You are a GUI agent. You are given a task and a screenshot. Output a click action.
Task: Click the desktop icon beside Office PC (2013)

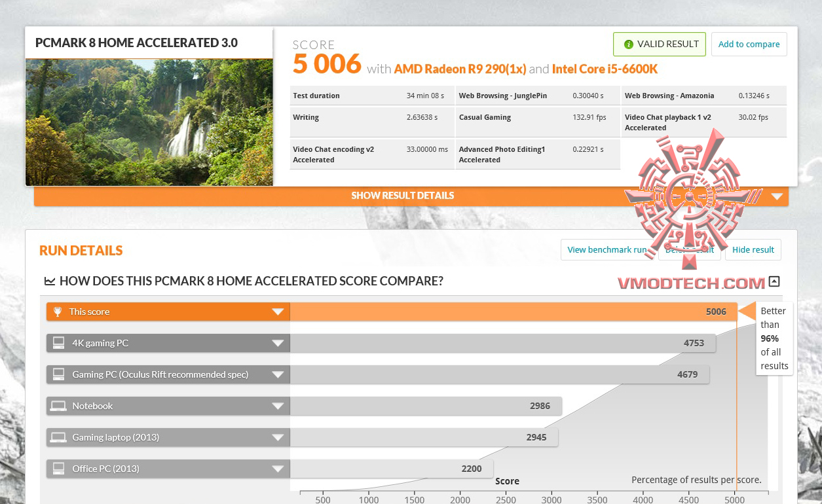coord(58,469)
